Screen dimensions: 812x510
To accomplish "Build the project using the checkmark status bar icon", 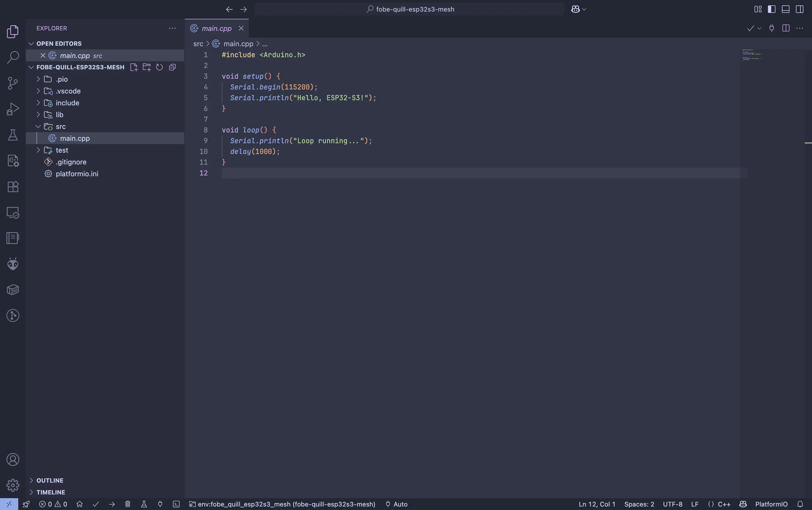I will click(96, 504).
